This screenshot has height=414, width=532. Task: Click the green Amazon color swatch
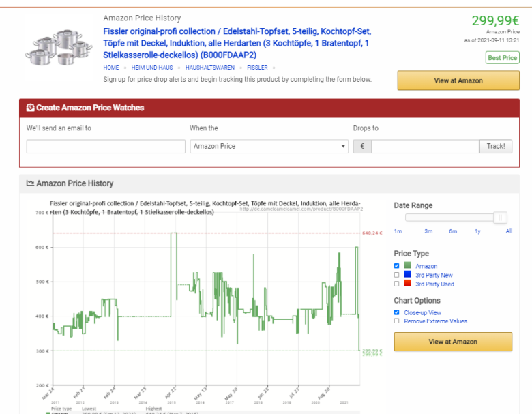pyautogui.click(x=407, y=265)
